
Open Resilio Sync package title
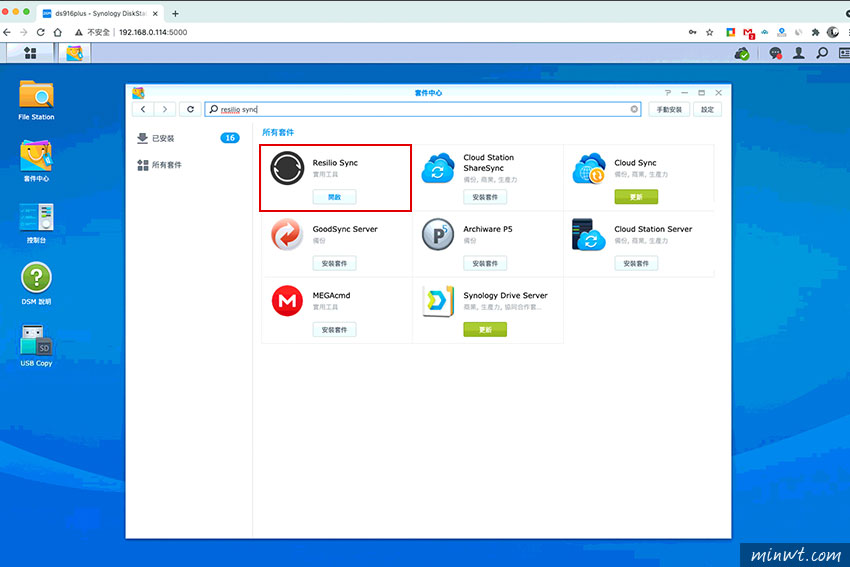click(335, 163)
